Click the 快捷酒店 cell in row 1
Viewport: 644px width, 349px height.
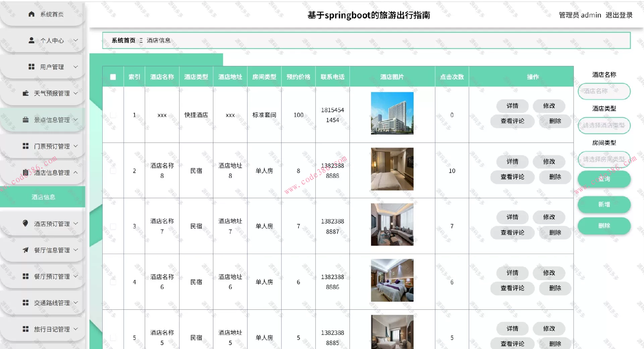(x=196, y=115)
